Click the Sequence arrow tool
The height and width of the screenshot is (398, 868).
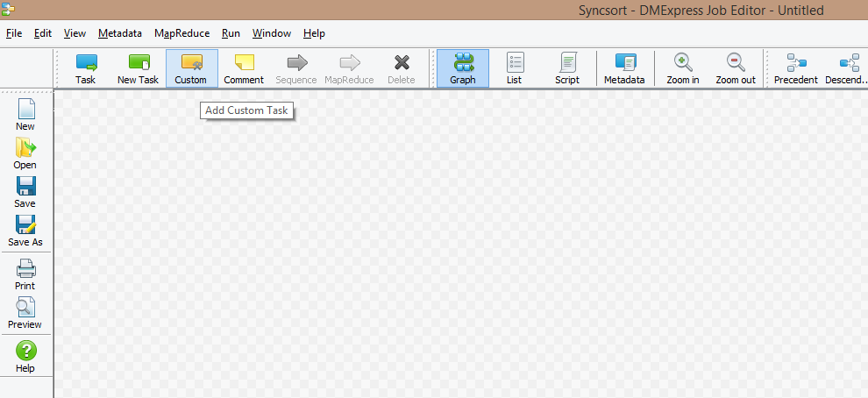pos(296,68)
